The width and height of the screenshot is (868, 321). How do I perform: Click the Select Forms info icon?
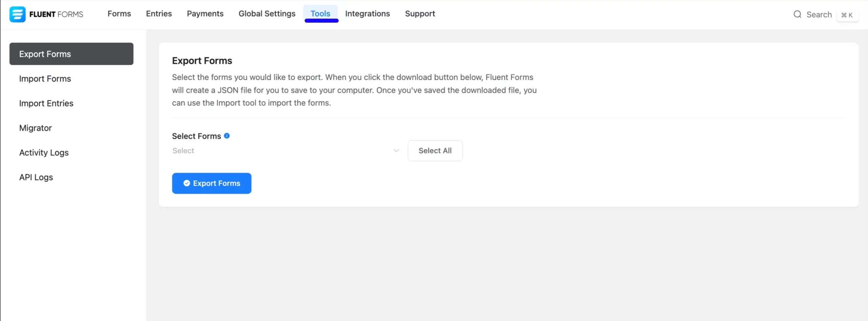point(227,136)
